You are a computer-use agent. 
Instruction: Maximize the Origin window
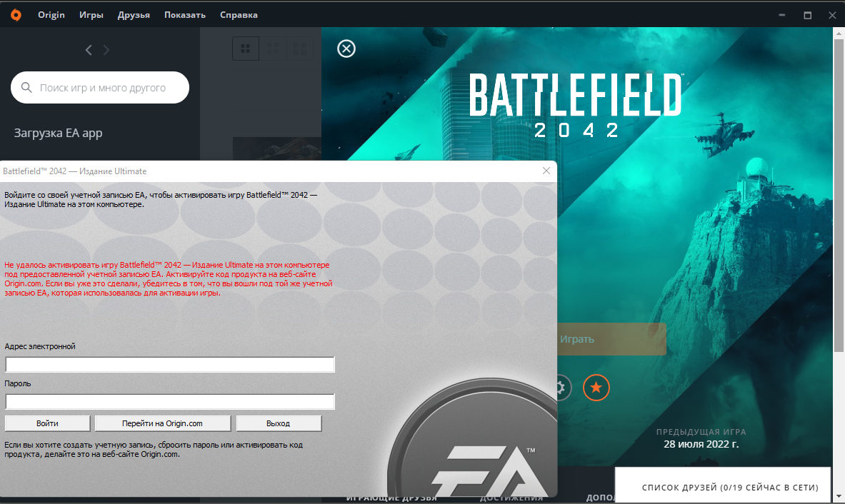point(807,15)
